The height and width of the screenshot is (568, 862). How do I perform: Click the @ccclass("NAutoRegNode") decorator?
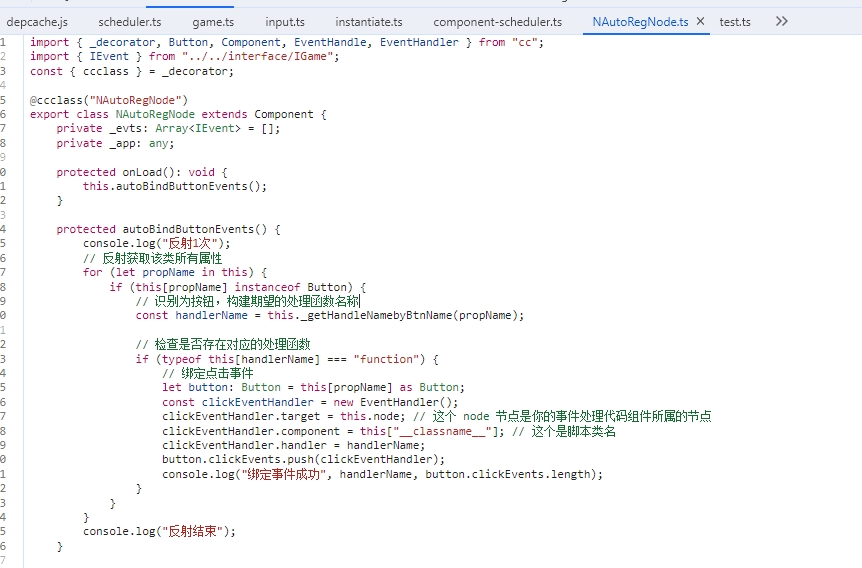[109, 100]
